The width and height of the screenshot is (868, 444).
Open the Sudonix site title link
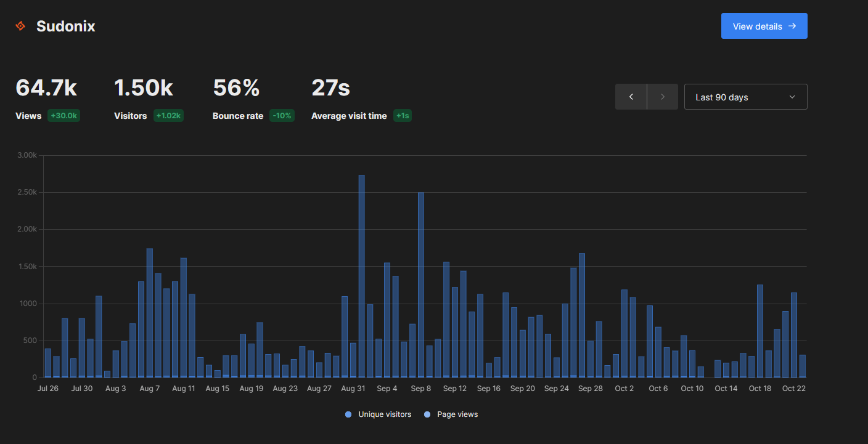pyautogui.click(x=65, y=26)
